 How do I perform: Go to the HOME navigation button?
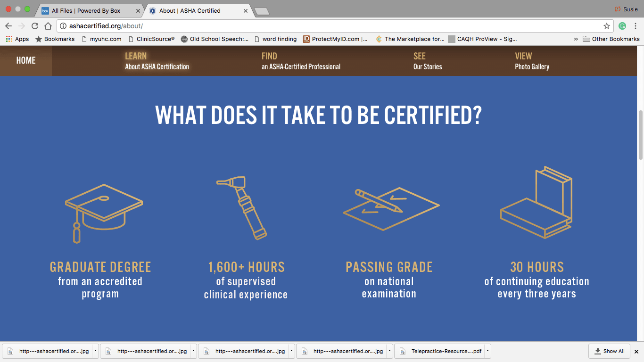(x=26, y=60)
